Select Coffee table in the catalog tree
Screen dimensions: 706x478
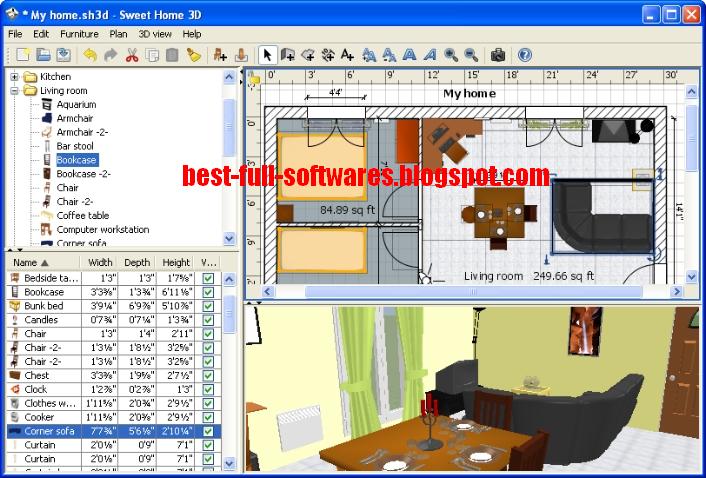click(x=83, y=216)
